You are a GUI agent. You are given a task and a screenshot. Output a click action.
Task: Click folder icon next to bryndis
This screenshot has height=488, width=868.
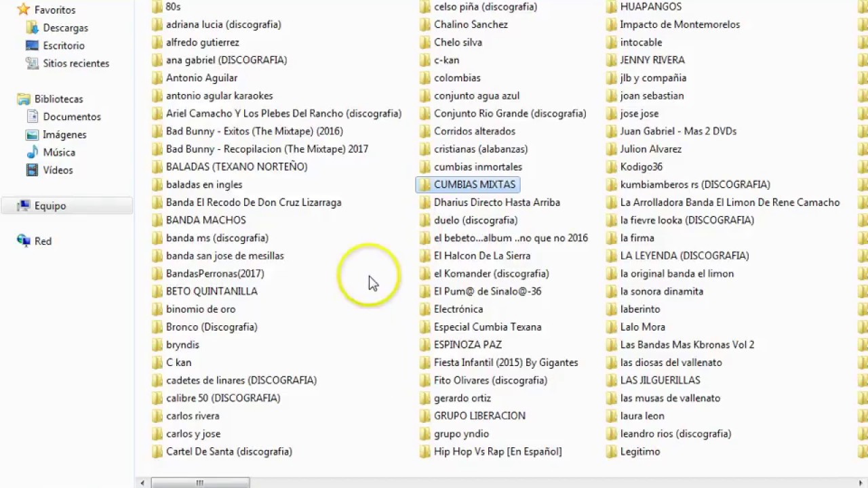(x=157, y=344)
